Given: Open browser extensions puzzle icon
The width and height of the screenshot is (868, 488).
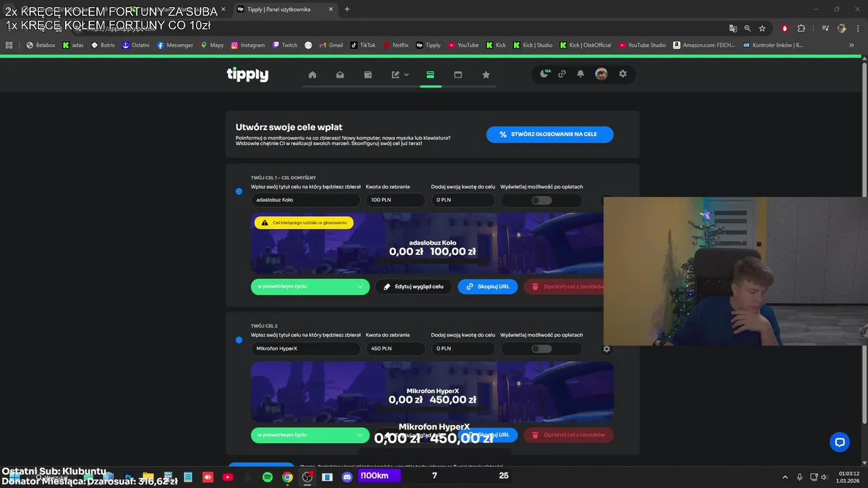Looking at the screenshot, I should pos(802,28).
